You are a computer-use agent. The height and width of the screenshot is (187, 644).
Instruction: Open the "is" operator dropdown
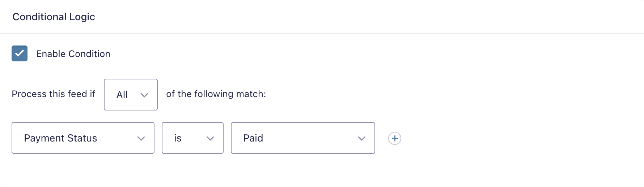pyautogui.click(x=192, y=138)
